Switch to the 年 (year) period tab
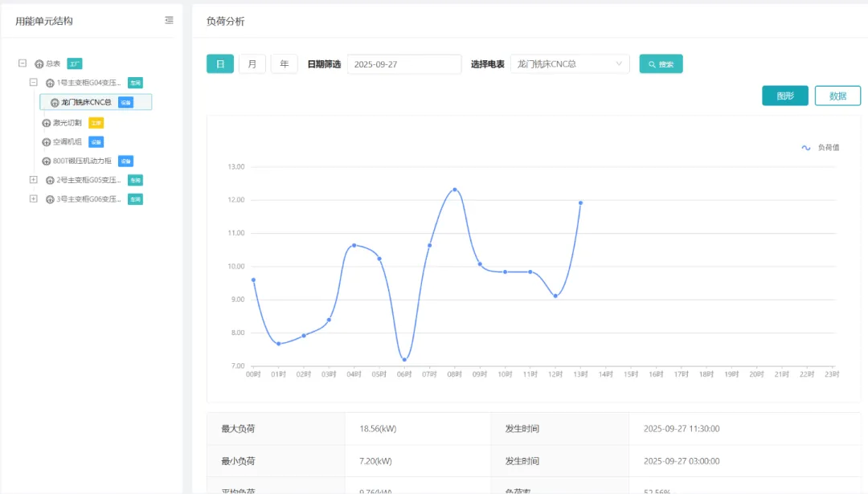 (284, 64)
